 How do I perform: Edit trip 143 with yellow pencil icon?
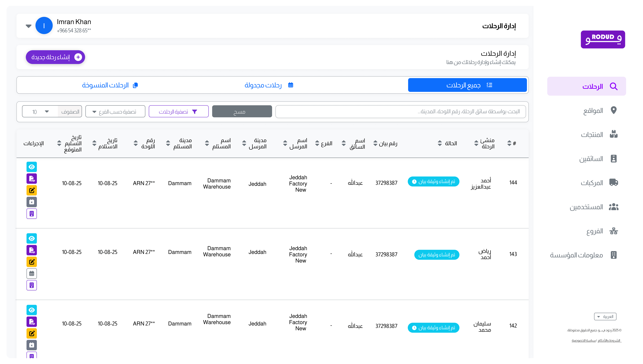pos(32,262)
